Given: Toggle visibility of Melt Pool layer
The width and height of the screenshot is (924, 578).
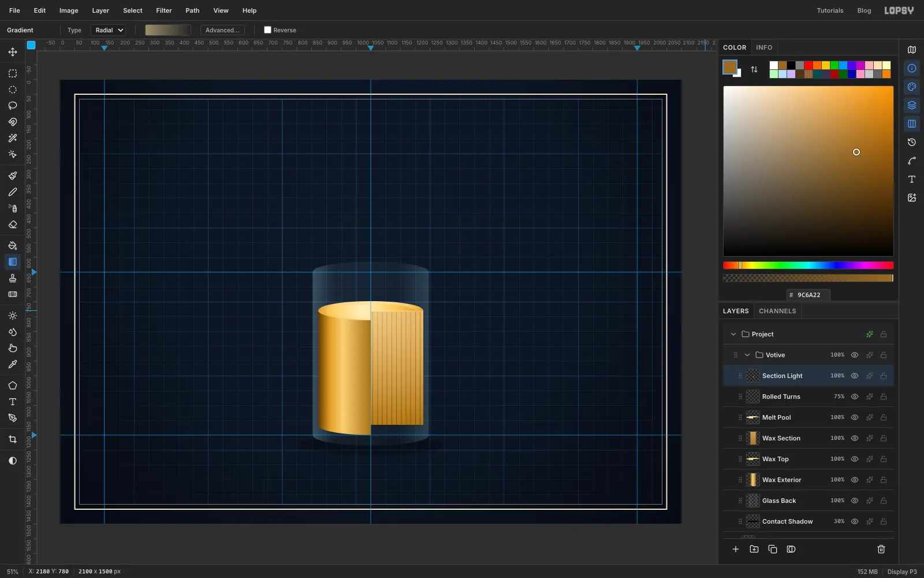Looking at the screenshot, I should 855,417.
